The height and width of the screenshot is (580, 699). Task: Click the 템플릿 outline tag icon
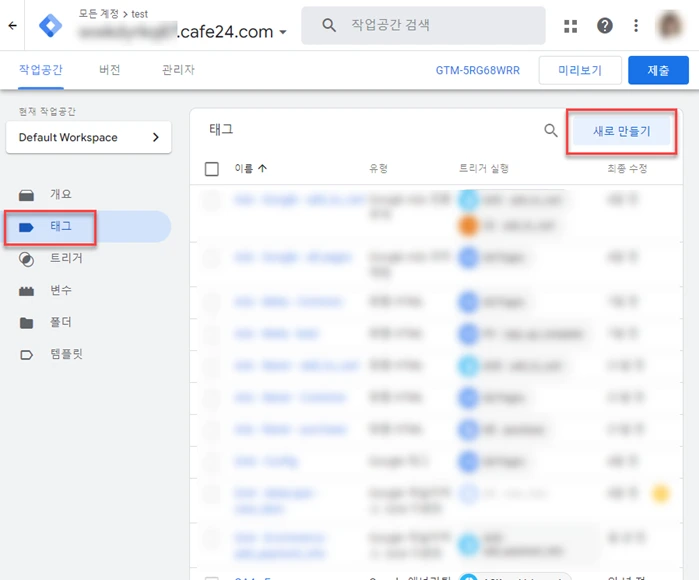coord(26,355)
